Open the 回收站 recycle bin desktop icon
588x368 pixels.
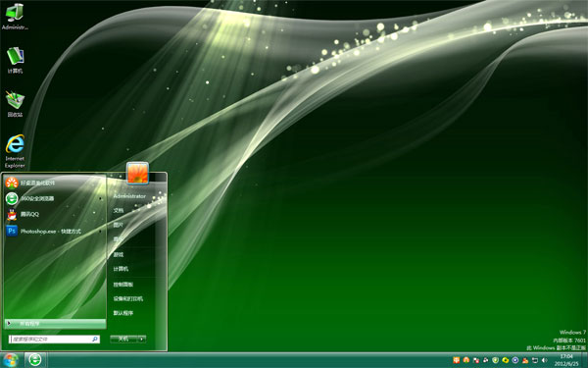coord(15,104)
